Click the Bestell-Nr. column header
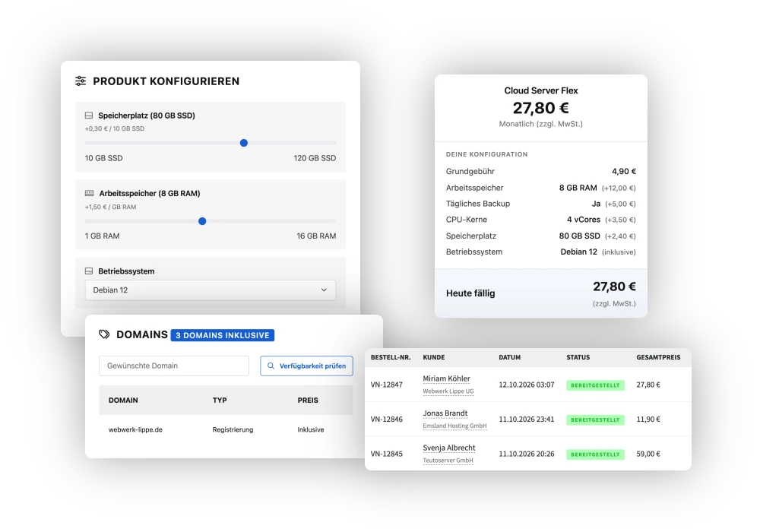This screenshot has height=532, width=760. pyautogui.click(x=391, y=357)
